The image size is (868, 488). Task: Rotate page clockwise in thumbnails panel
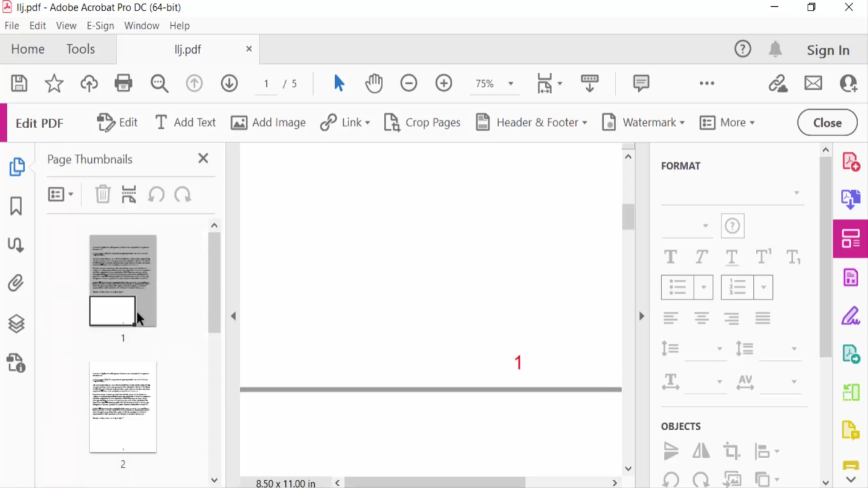click(183, 195)
